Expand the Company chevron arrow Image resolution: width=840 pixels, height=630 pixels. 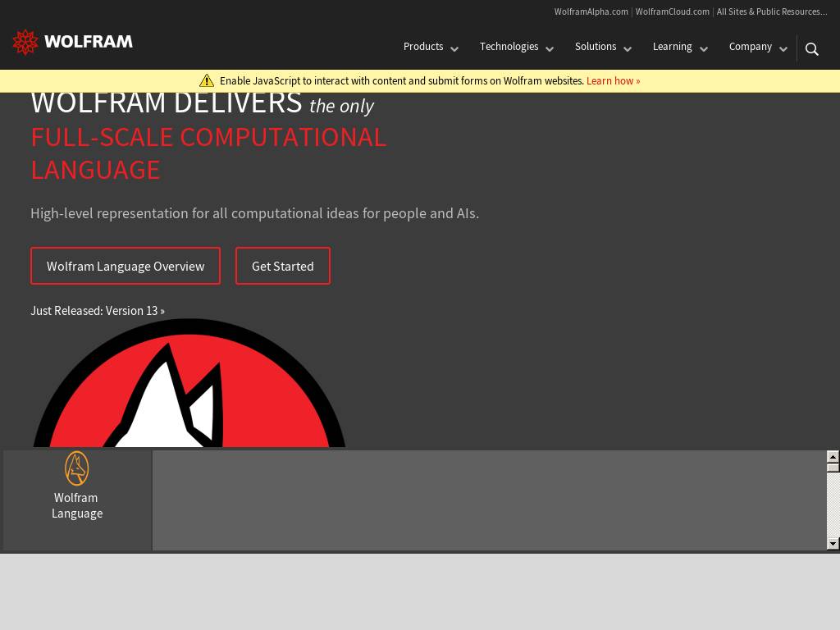783,49
